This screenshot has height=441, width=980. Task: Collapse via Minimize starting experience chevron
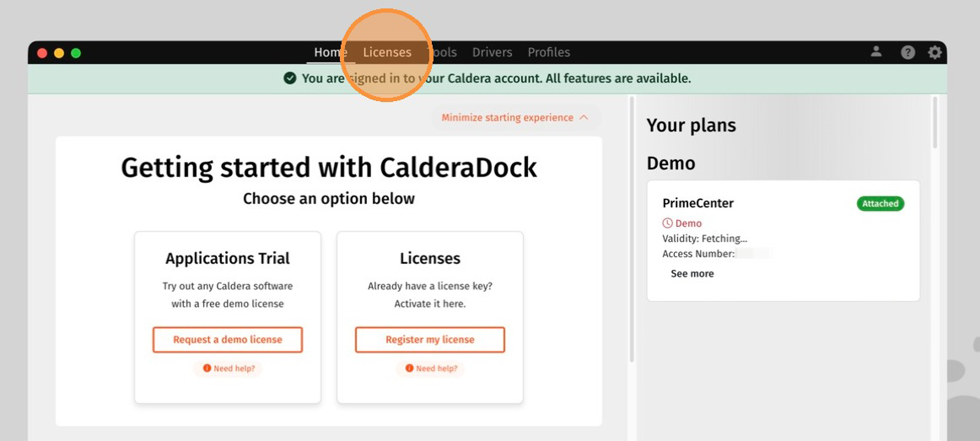pyautogui.click(x=584, y=117)
